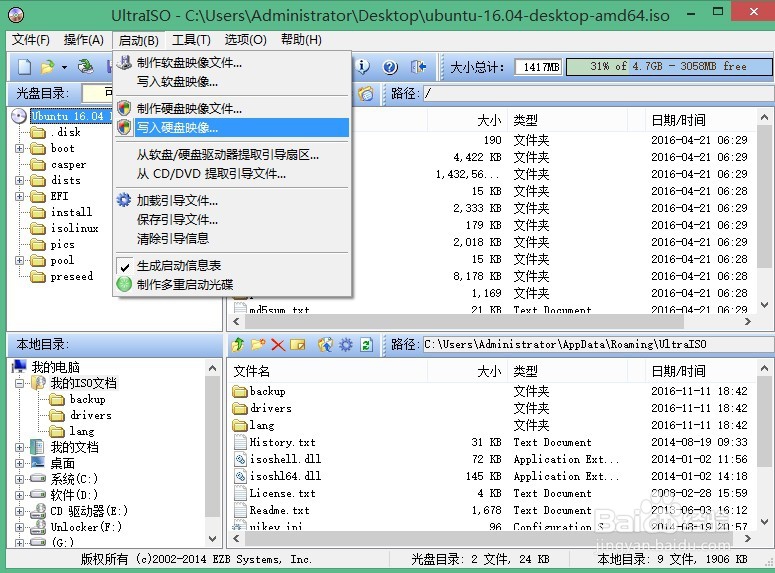
Task: Click the local Up folder icon
Action: pyautogui.click(x=238, y=344)
